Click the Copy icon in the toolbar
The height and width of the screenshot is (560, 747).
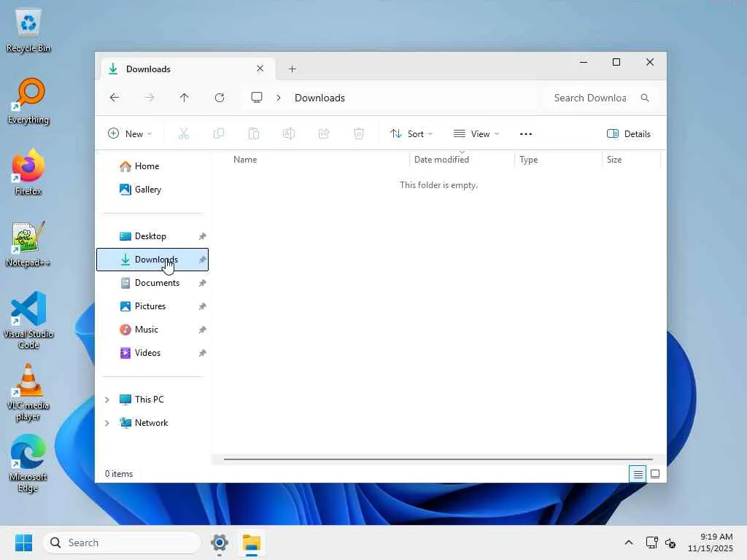219,134
